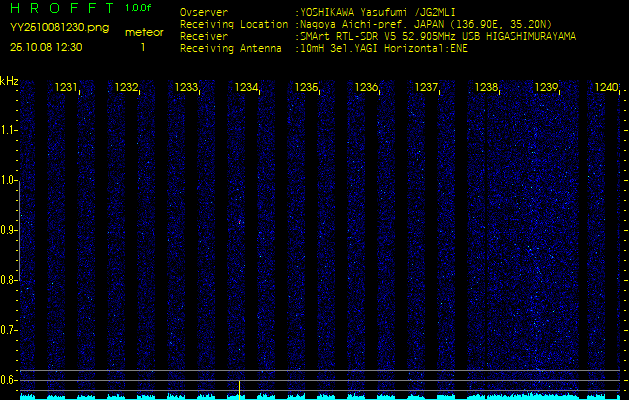The image size is (629, 400).
Task: Click the version number 1.0.0f
Action: click(x=138, y=8)
